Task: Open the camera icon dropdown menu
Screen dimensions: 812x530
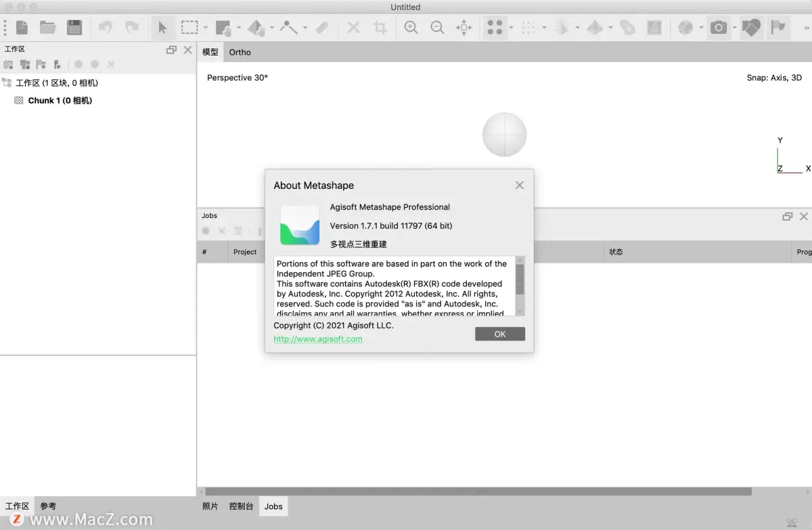Action: click(734, 28)
